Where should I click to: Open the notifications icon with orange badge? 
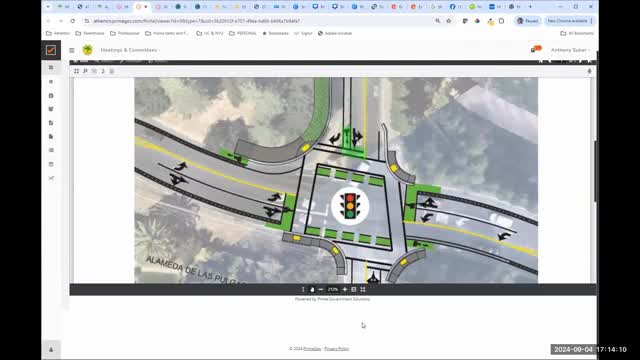pos(536,49)
